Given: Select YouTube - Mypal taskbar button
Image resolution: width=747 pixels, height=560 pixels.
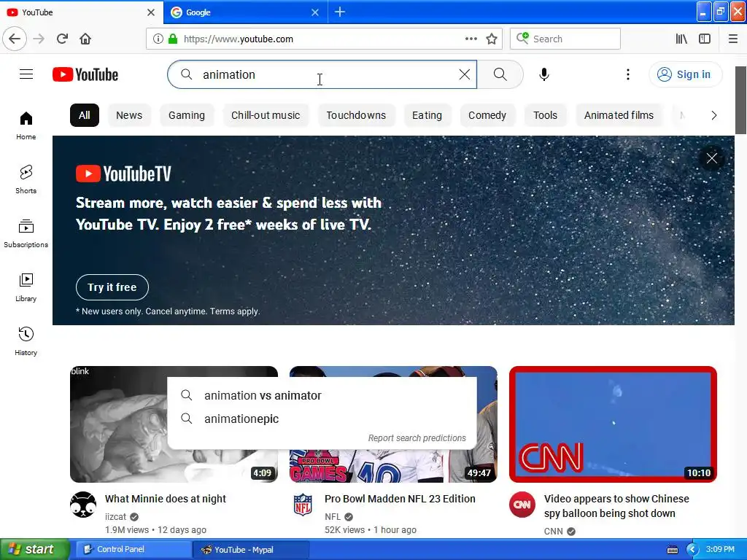Looking at the screenshot, I should (x=251, y=550).
